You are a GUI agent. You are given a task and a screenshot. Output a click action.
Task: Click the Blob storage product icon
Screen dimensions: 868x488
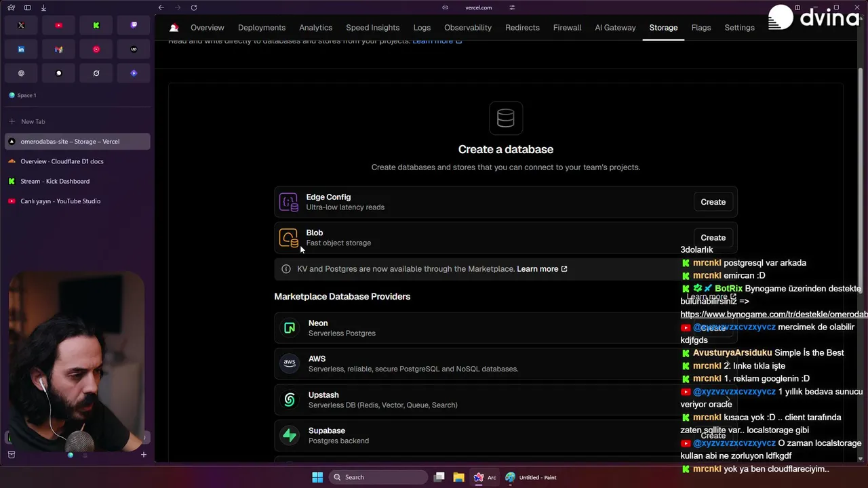click(289, 238)
